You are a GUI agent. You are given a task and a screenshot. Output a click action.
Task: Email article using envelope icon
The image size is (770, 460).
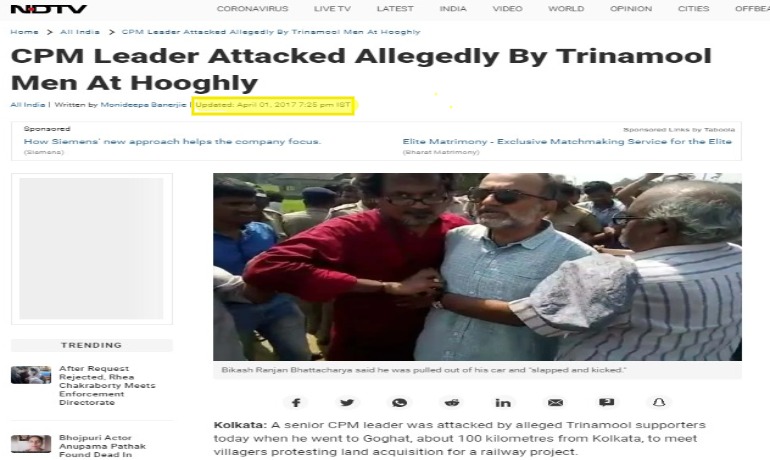point(555,403)
